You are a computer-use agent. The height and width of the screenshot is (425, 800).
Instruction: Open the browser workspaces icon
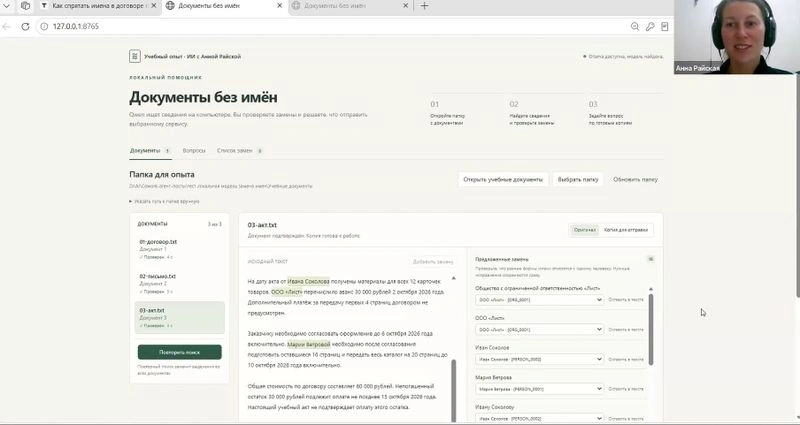[25, 6]
